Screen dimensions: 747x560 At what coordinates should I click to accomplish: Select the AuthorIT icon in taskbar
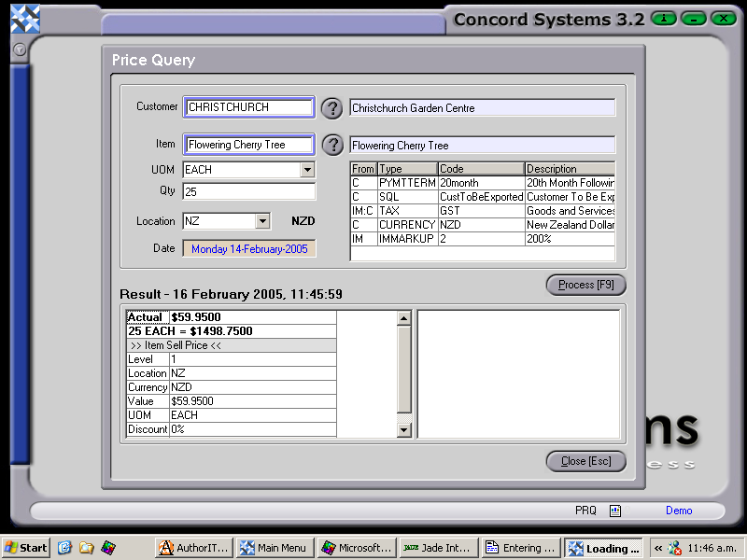pyautogui.click(x=192, y=548)
